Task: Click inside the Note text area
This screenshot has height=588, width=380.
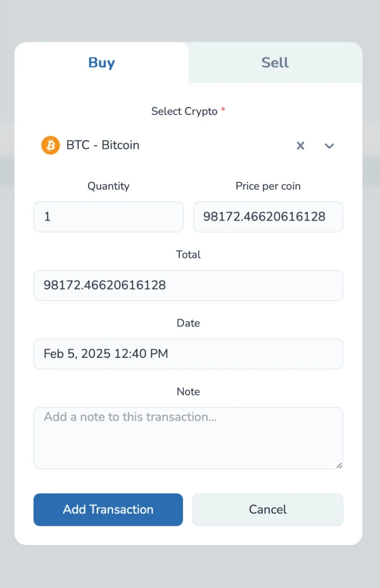Action: tap(188, 437)
